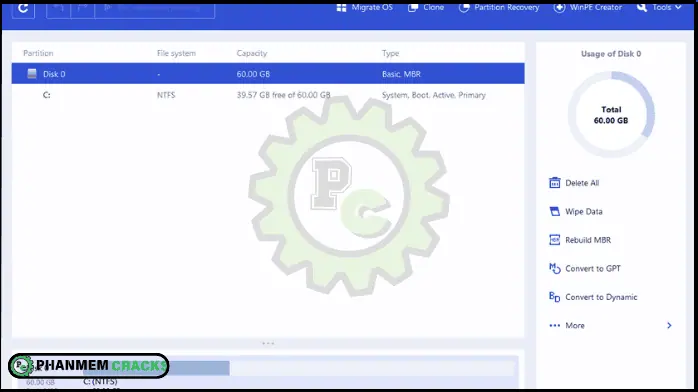Click the Type column header
This screenshot has width=698, height=392.
click(x=390, y=53)
